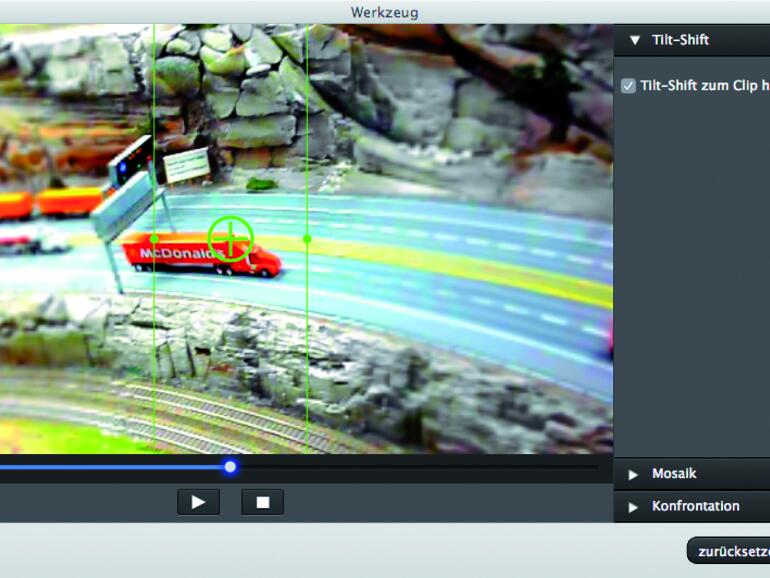Image resolution: width=770 pixels, height=578 pixels.
Task: Collapse the Tilt-Shift disclosure triangle
Action: pos(633,41)
